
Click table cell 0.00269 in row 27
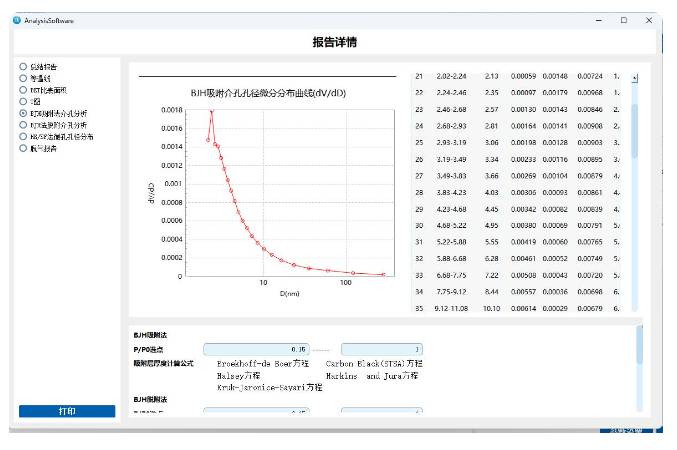[x=523, y=176]
